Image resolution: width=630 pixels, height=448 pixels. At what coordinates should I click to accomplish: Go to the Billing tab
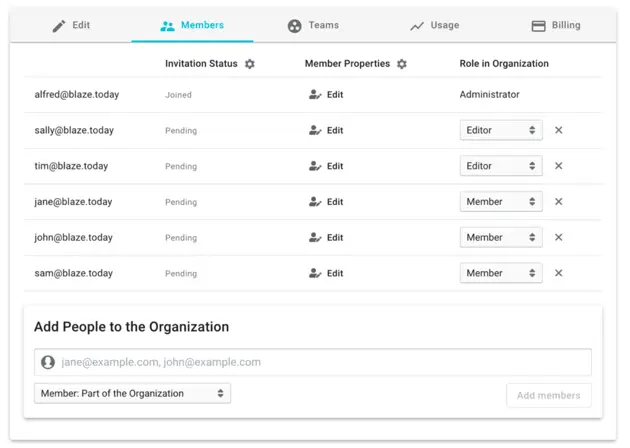coord(555,26)
